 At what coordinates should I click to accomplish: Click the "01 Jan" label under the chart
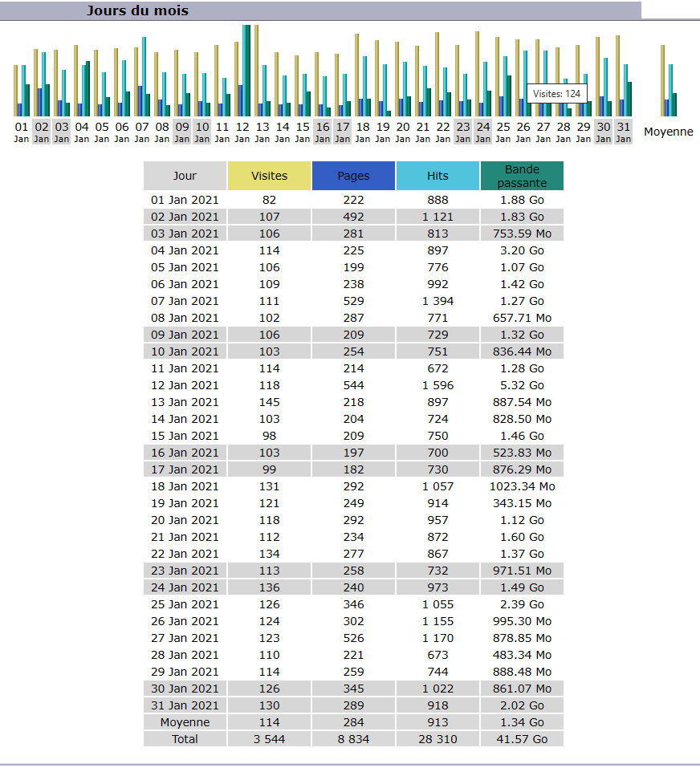22,132
